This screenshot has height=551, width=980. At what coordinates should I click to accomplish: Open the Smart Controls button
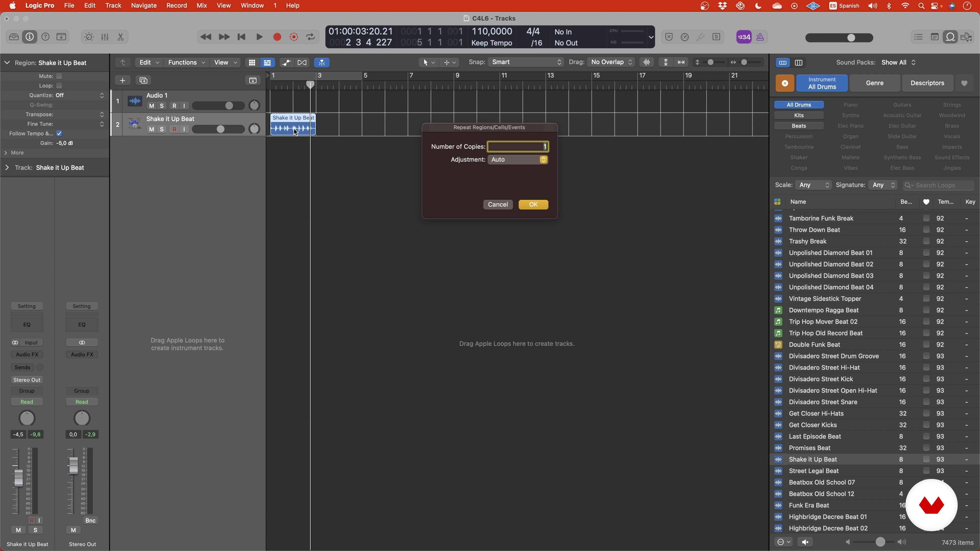coord(89,37)
